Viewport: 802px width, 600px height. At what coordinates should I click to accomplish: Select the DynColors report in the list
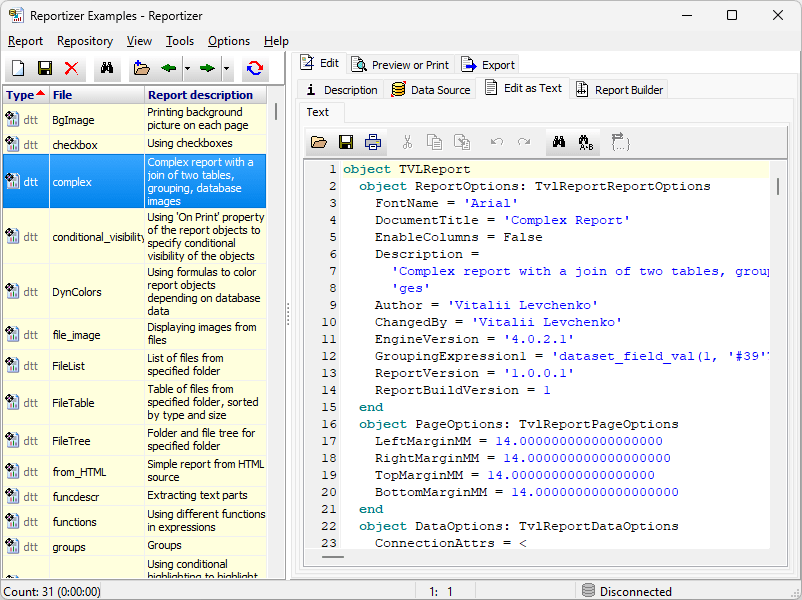coord(76,292)
